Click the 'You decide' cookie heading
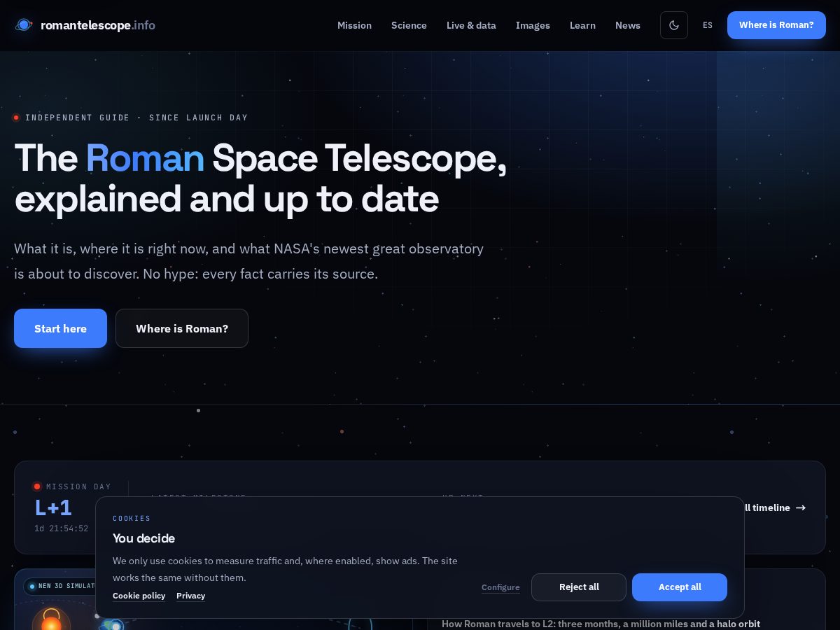Viewport: 840px width, 630px height. coord(143,538)
